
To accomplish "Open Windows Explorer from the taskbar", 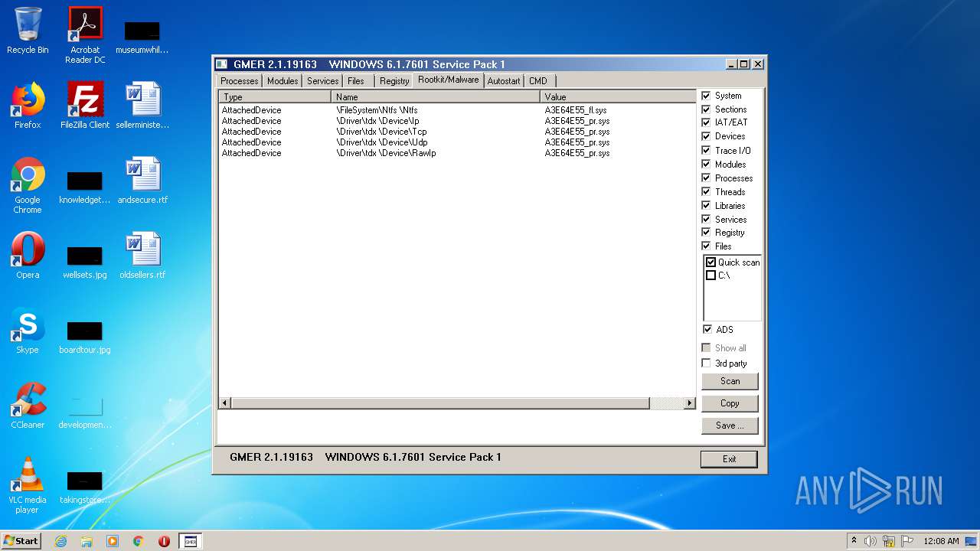I will coord(87,541).
